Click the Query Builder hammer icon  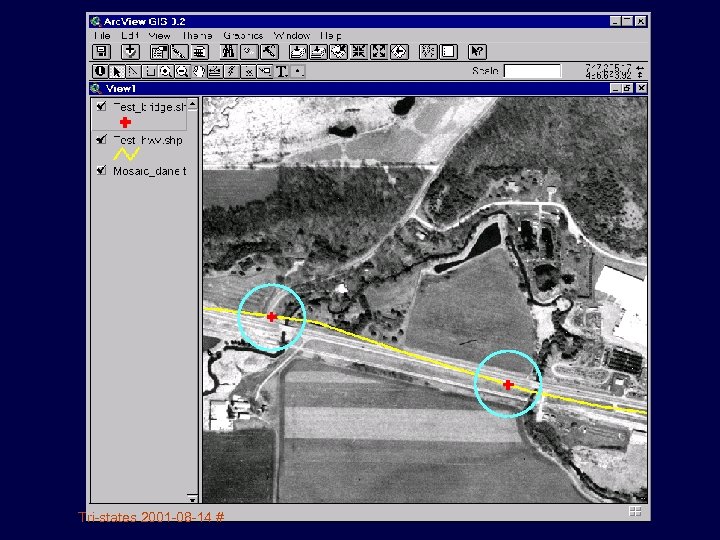(x=270, y=52)
